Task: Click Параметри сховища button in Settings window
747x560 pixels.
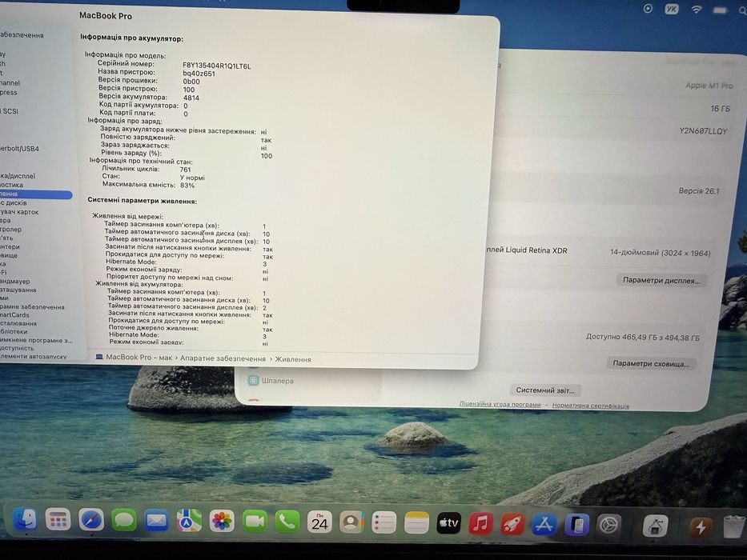Action: coord(651,363)
